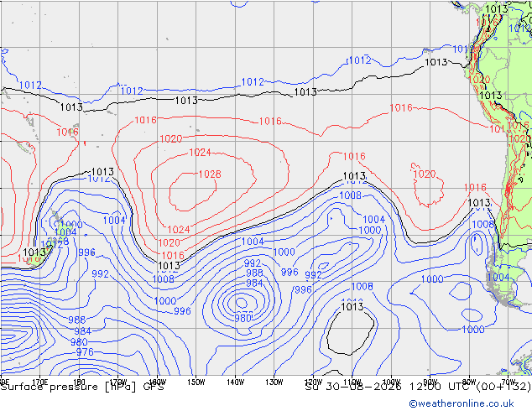This screenshot has height=411, width=532.
Task: Click the 130W longitude label
Action: (274, 382)
